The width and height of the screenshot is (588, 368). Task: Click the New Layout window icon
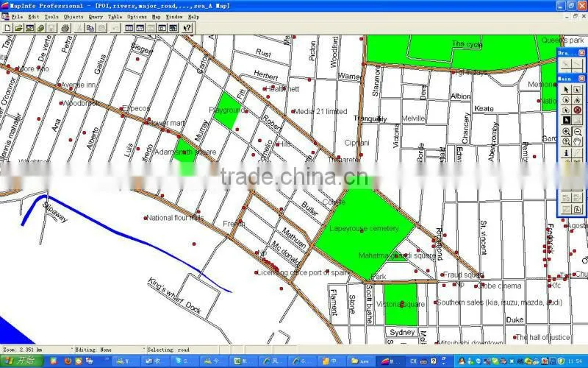pos(162,28)
